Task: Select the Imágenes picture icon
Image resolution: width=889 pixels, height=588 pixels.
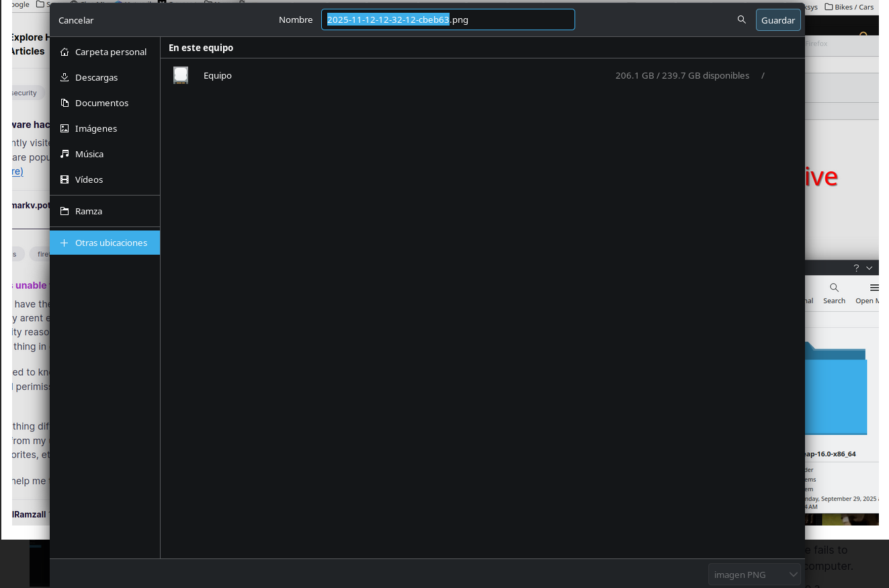Action: 65,128
